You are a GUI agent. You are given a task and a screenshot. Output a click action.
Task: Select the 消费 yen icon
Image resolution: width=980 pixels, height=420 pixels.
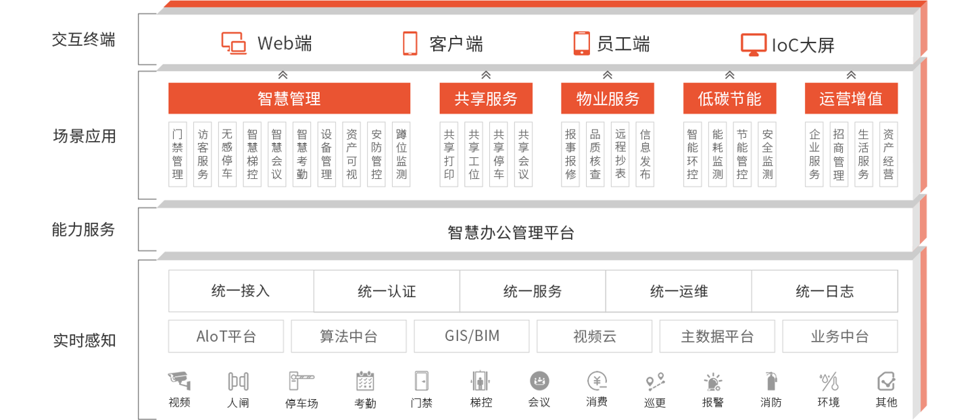click(597, 381)
